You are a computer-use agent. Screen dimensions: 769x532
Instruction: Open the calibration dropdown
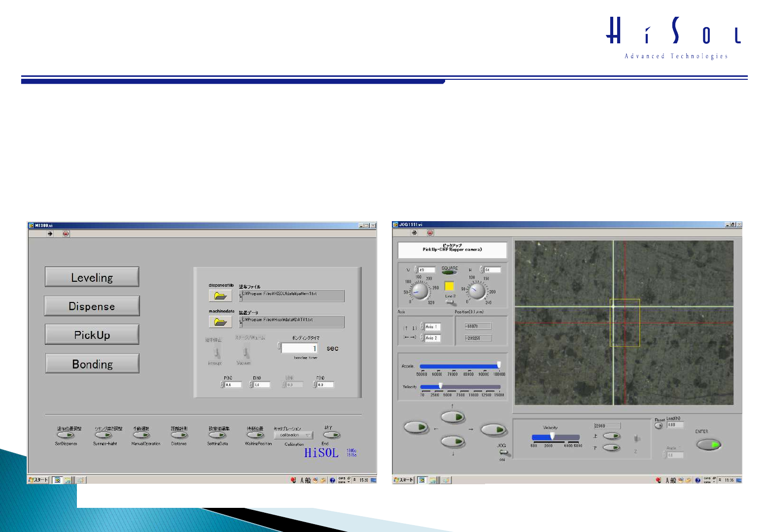[294, 435]
